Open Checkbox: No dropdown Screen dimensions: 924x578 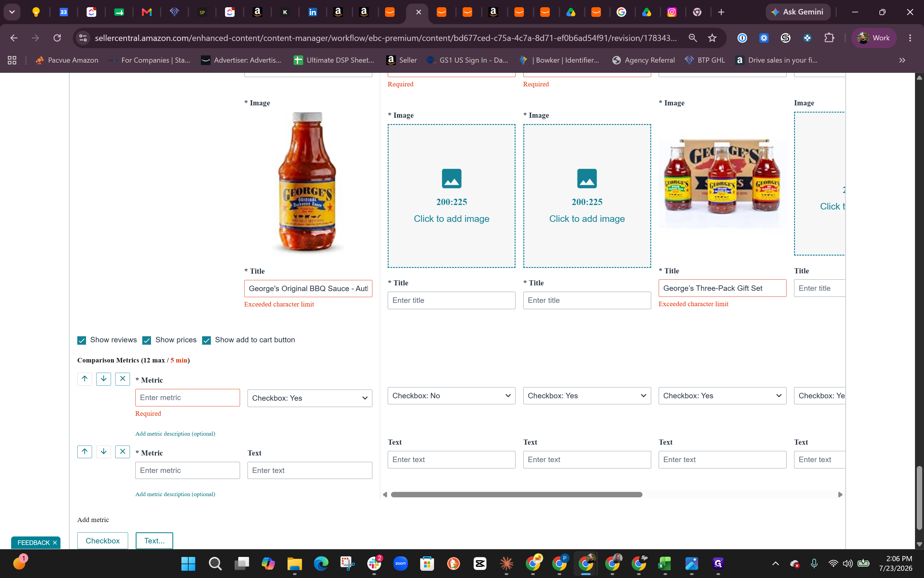[x=451, y=396]
